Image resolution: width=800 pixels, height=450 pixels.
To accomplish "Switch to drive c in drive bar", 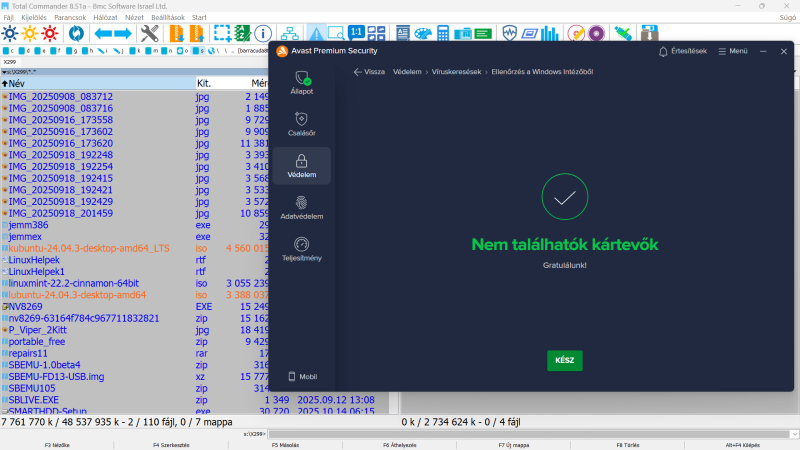I will pyautogui.click(x=8, y=51).
